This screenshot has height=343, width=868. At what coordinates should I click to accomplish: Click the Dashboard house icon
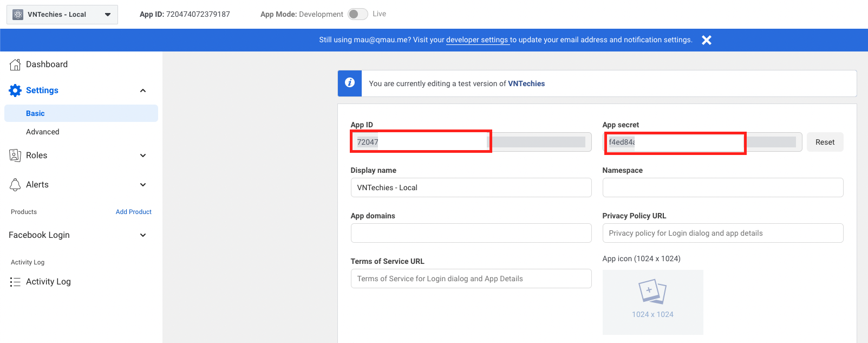(x=15, y=64)
